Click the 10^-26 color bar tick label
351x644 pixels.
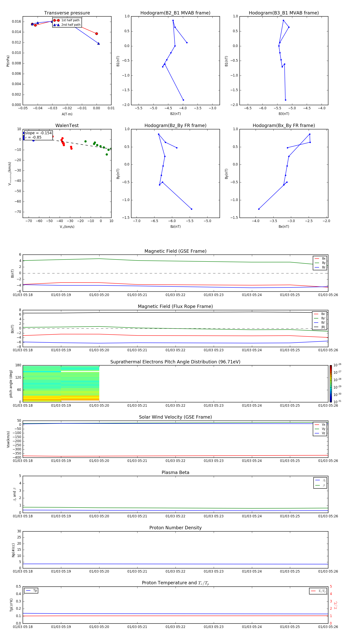(337, 365)
